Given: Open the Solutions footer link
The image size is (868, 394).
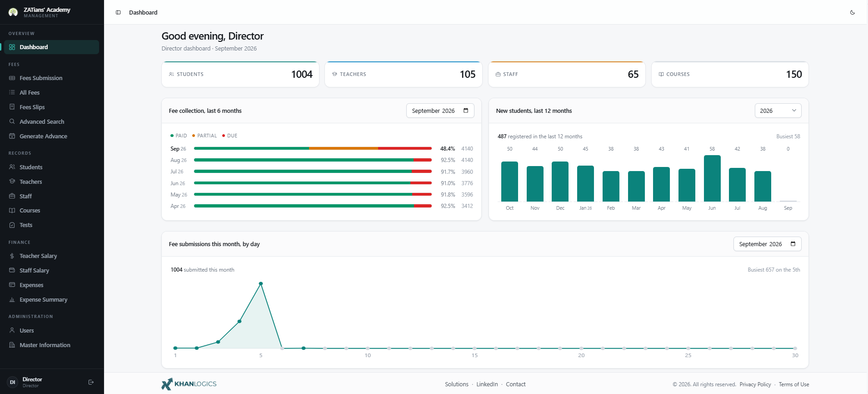Looking at the screenshot, I should pos(457,384).
